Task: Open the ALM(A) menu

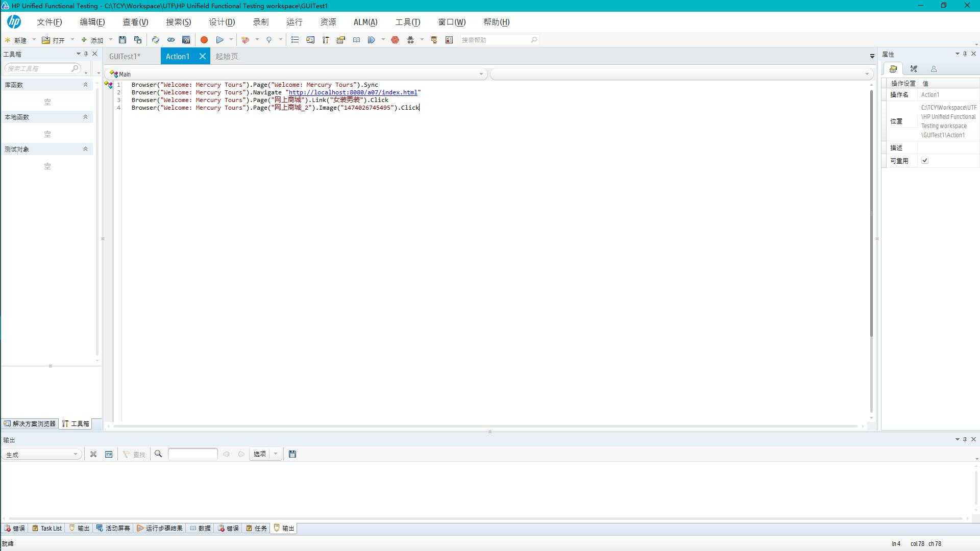Action: tap(365, 22)
